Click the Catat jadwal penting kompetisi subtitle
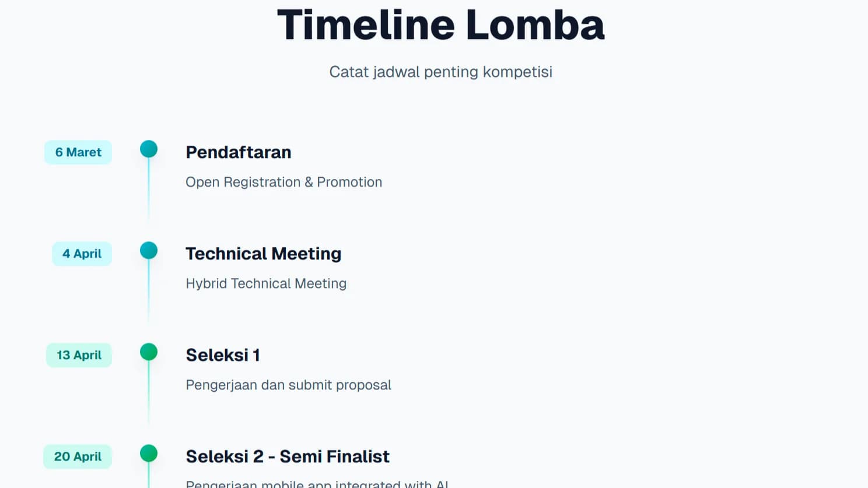 (440, 72)
